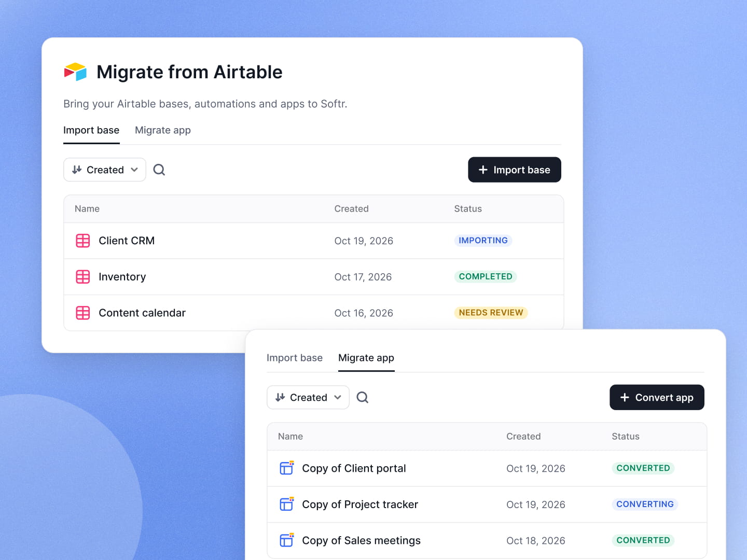The height and width of the screenshot is (560, 747).
Task: Click the Copy of Project tracker app icon
Action: point(287,504)
